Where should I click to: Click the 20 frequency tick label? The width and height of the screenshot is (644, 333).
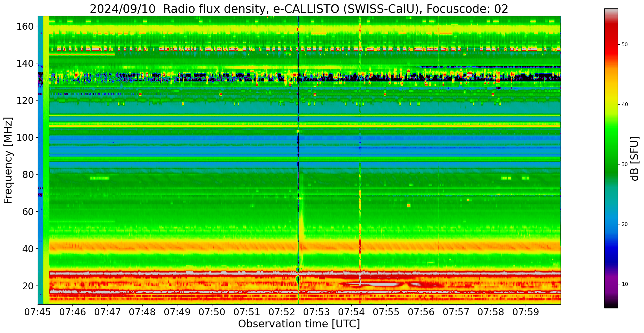28,286
